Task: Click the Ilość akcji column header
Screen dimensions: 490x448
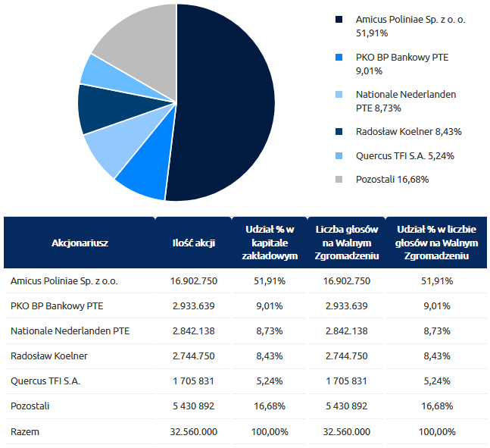Action: [x=194, y=243]
